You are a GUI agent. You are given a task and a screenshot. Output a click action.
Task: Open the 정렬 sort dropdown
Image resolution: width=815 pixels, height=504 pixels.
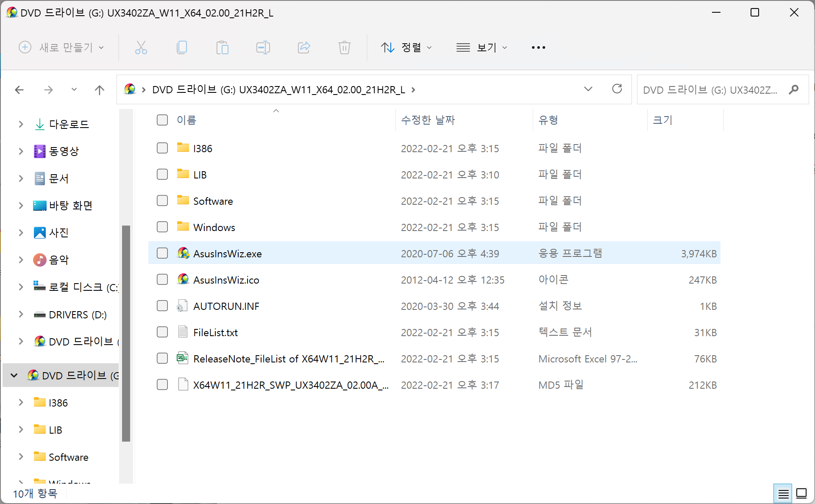[406, 47]
